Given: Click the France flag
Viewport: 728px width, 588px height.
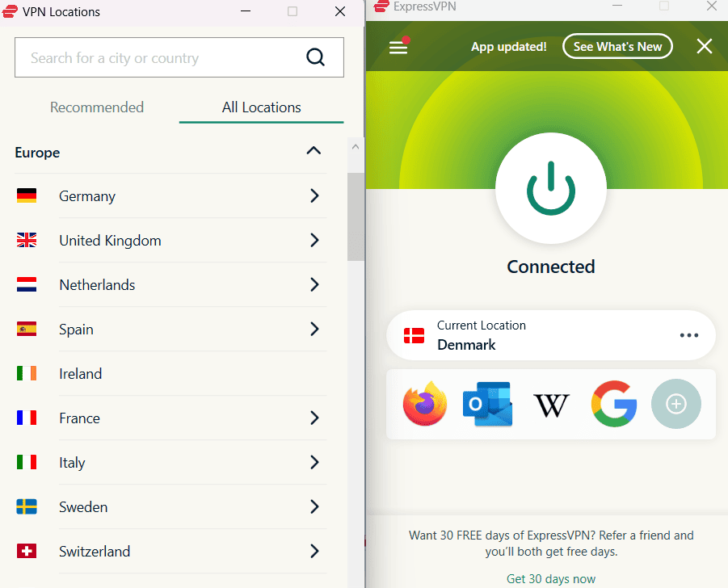Looking at the screenshot, I should click(x=27, y=418).
